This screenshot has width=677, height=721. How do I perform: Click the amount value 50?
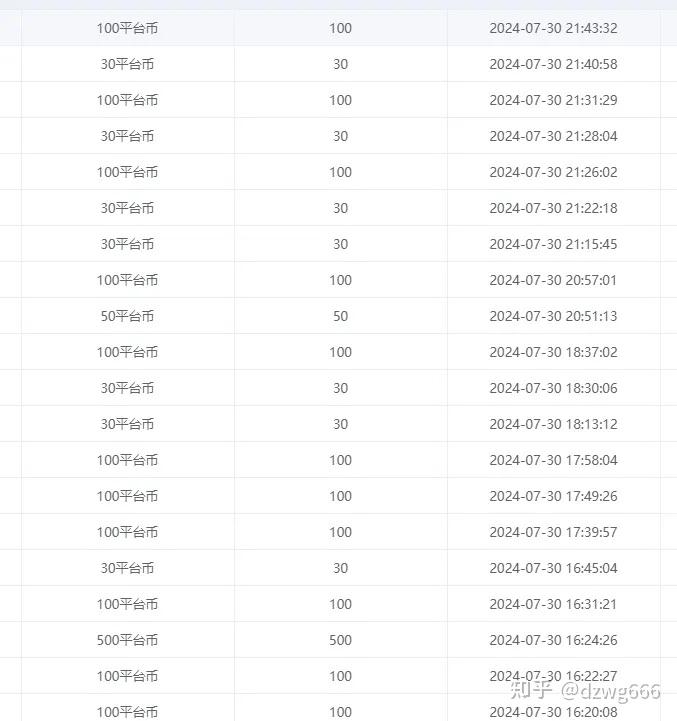click(x=340, y=316)
